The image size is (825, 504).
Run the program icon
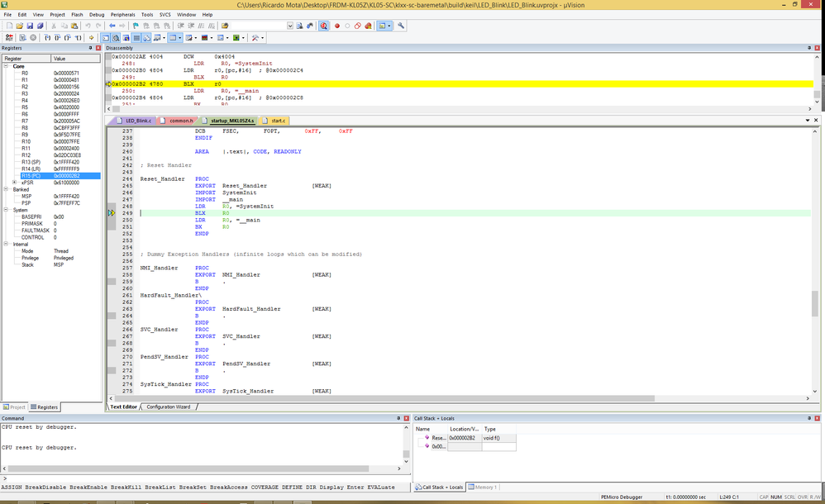22,38
